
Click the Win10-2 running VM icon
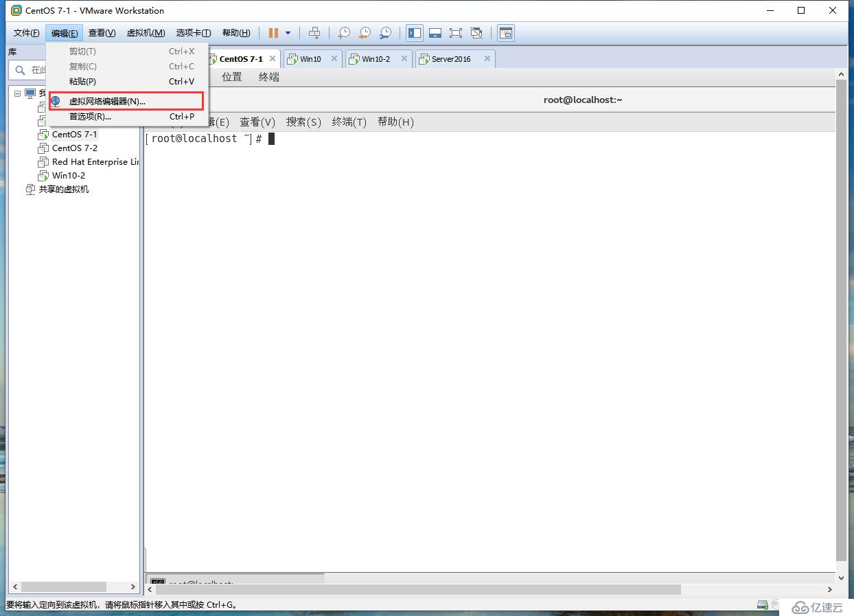pos(43,176)
